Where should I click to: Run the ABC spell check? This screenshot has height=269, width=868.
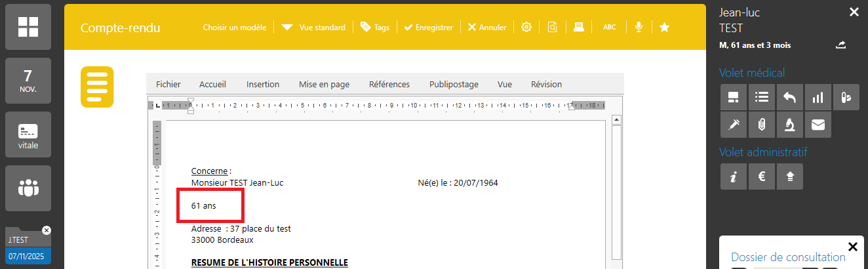609,27
